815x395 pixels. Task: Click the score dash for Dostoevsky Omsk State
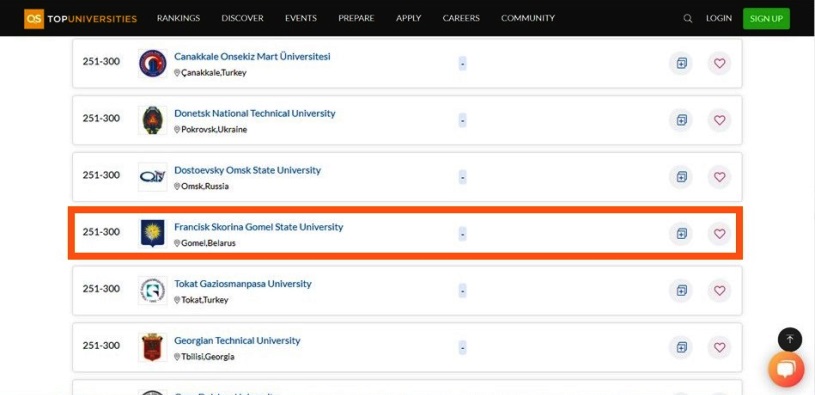(x=463, y=177)
